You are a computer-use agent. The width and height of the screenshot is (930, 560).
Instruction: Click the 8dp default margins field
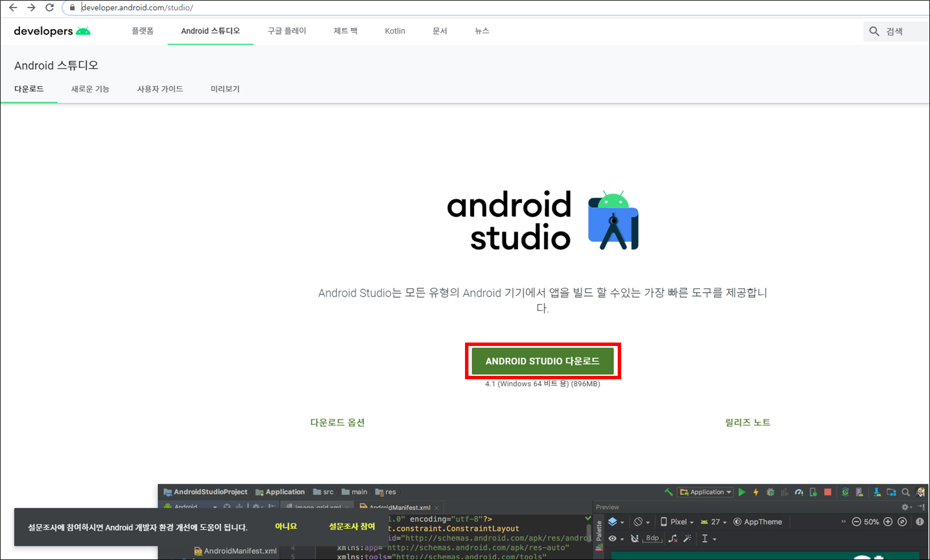click(x=652, y=538)
